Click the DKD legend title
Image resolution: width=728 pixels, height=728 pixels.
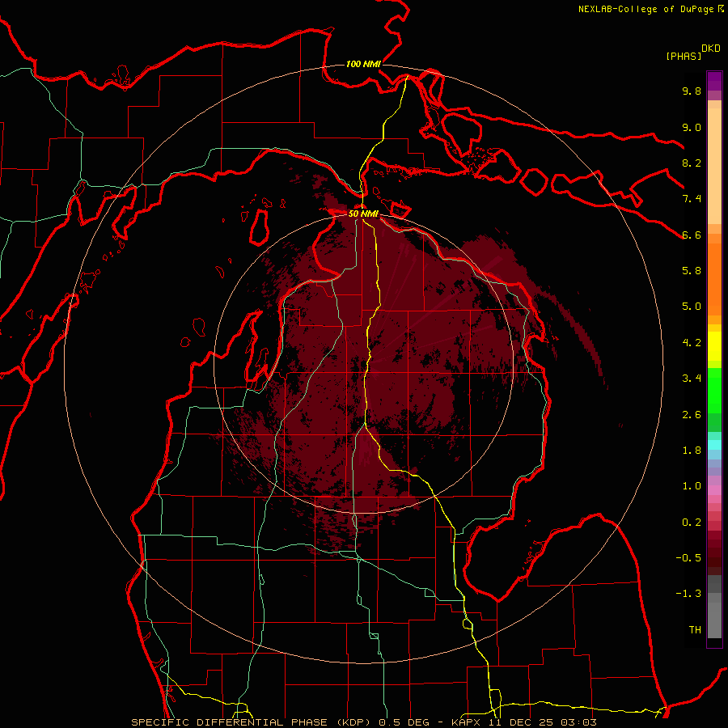coord(711,49)
